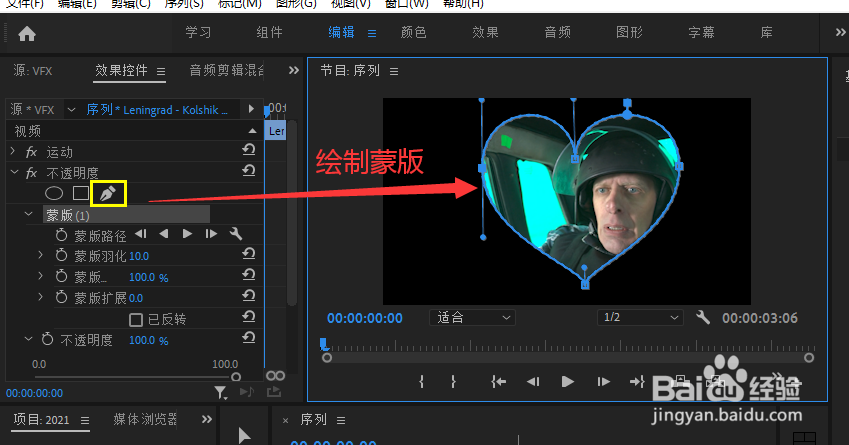Click the Selection tool arrow
Screen dimensions: 849x445
pyautogui.click(x=244, y=435)
